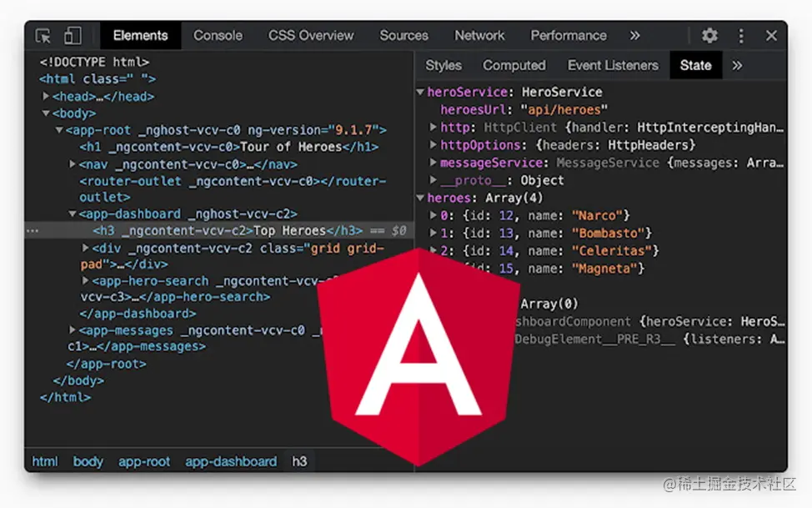Click the heroesUrl "api/heroes" value

pos(564,109)
